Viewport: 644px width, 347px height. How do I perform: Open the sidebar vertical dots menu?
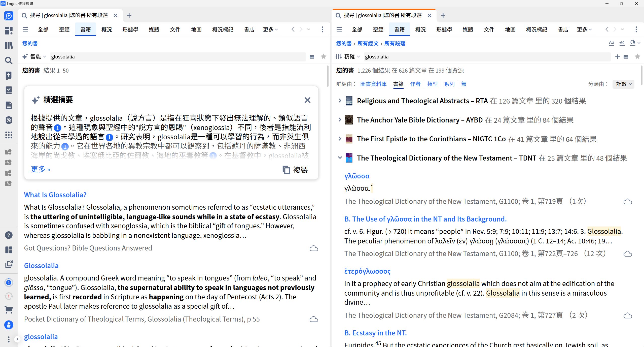click(x=9, y=339)
